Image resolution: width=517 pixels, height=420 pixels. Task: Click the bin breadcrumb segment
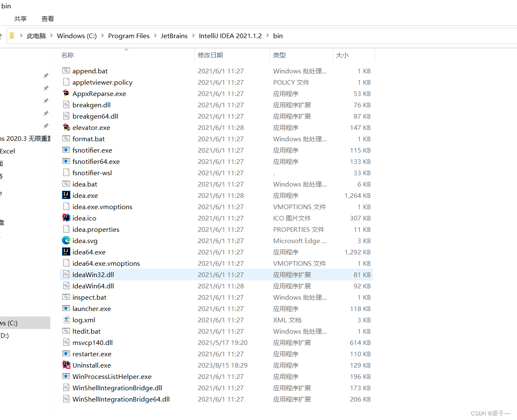pos(278,36)
